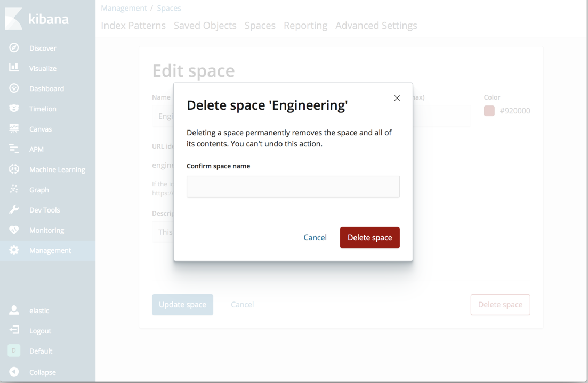The height and width of the screenshot is (383, 588).
Task: Click the Management breadcrumb link
Action: 124,8
